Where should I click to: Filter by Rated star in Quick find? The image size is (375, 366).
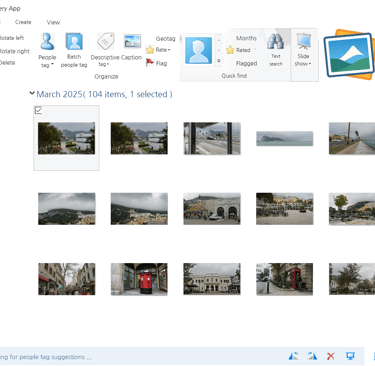(x=238, y=50)
